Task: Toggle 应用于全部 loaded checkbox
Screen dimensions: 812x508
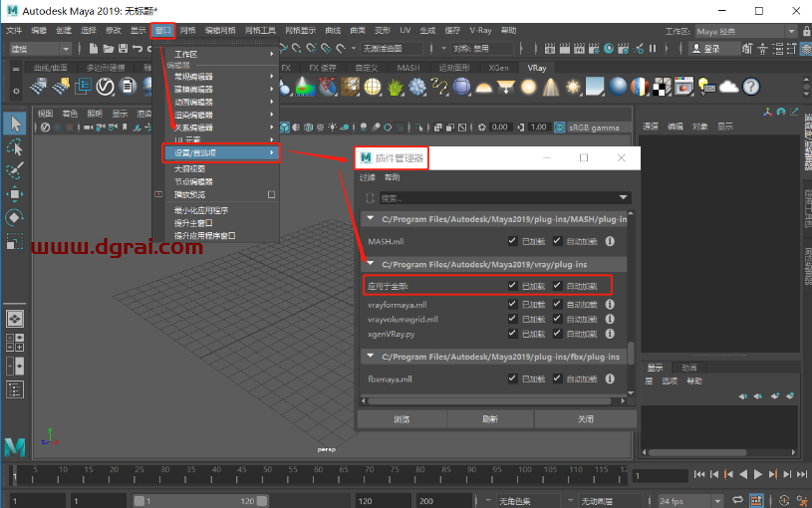Action: tap(512, 285)
